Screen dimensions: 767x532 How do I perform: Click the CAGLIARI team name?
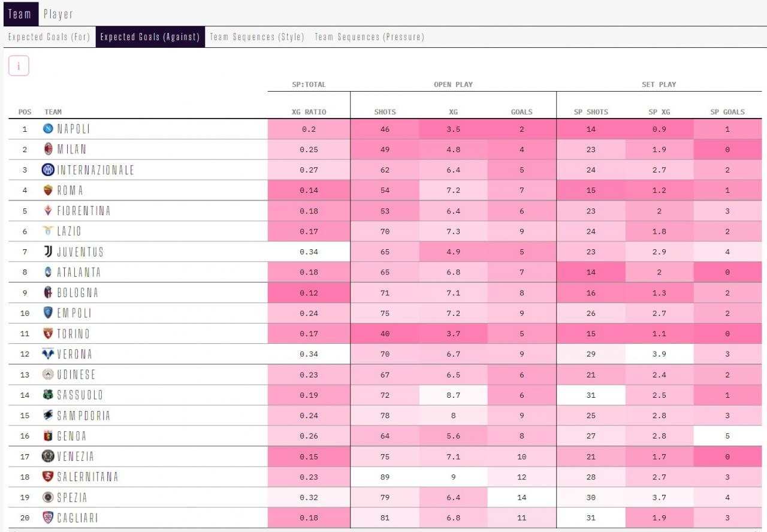77,518
